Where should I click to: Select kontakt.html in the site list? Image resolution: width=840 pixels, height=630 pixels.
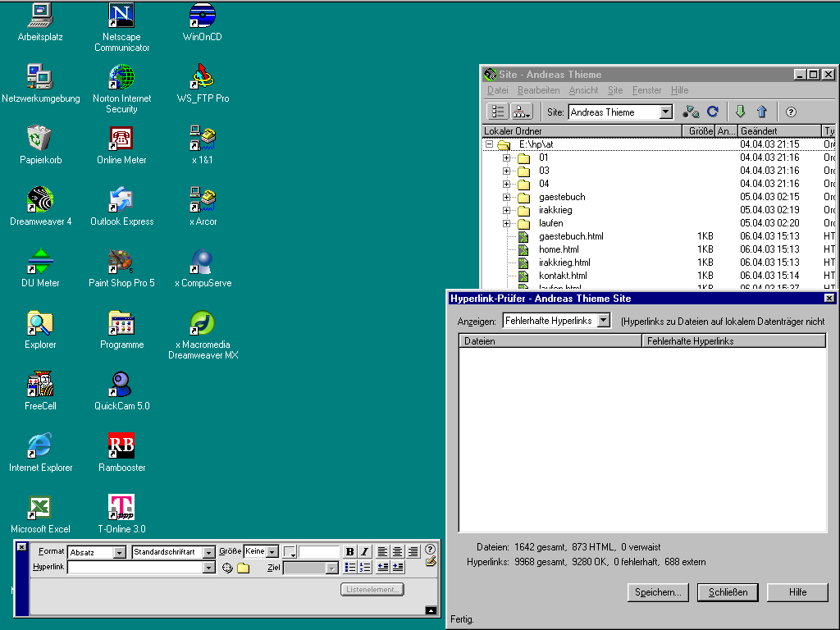(x=563, y=276)
